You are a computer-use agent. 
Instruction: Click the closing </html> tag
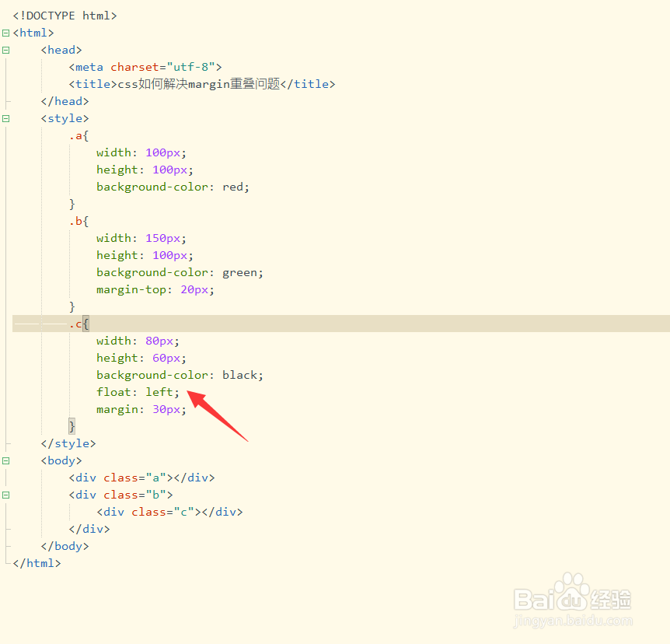tap(37, 563)
